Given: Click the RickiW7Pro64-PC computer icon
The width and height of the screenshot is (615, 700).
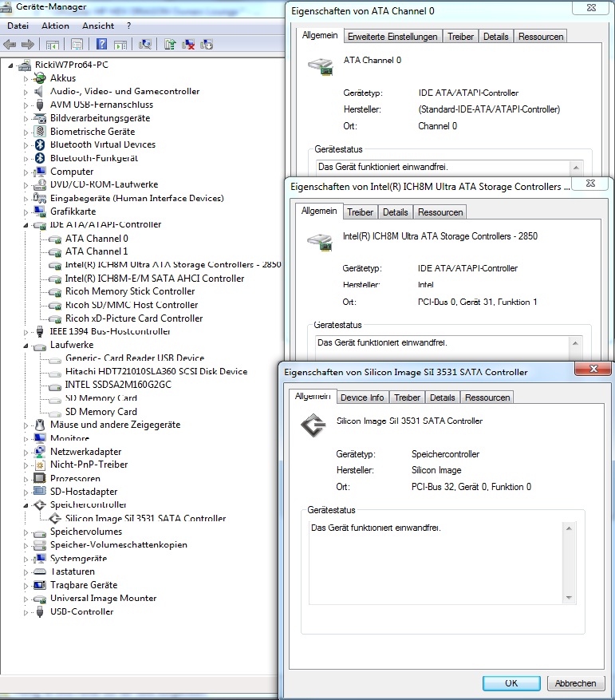Looking at the screenshot, I should pos(24,65).
